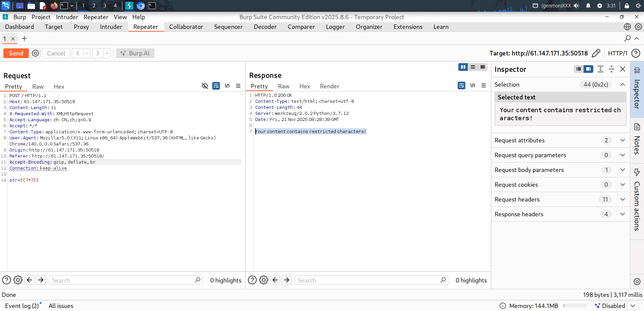Collapse the Selection section chevron
This screenshot has height=311, width=644.
[x=623, y=84]
